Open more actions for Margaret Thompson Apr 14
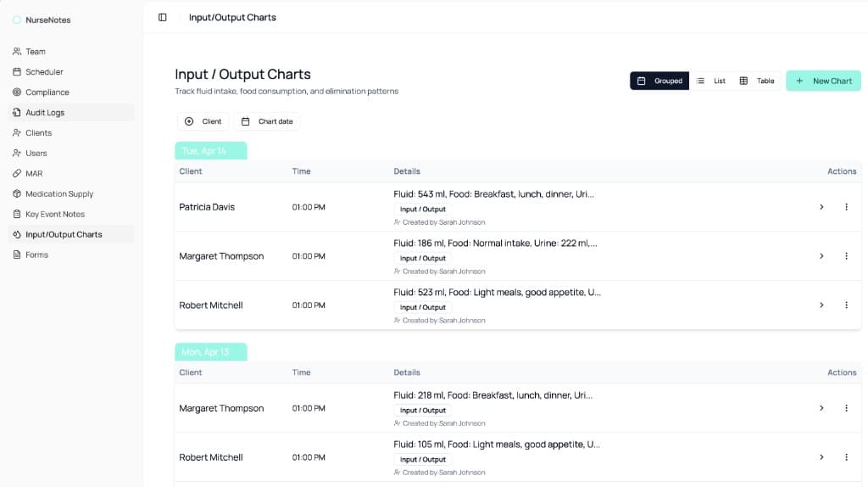Image resolution: width=868 pixels, height=487 pixels. pyautogui.click(x=846, y=256)
